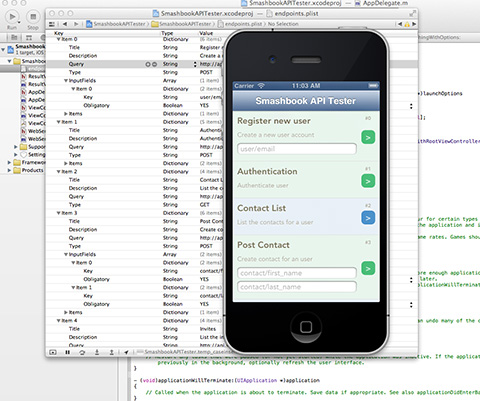
Task: Expand the Products group in navigator
Action: (9, 170)
